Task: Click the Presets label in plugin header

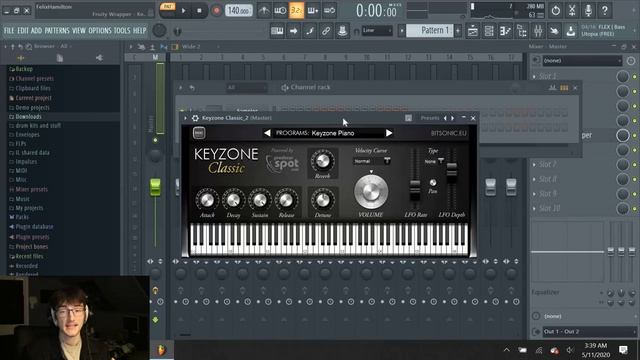Action: click(430, 118)
